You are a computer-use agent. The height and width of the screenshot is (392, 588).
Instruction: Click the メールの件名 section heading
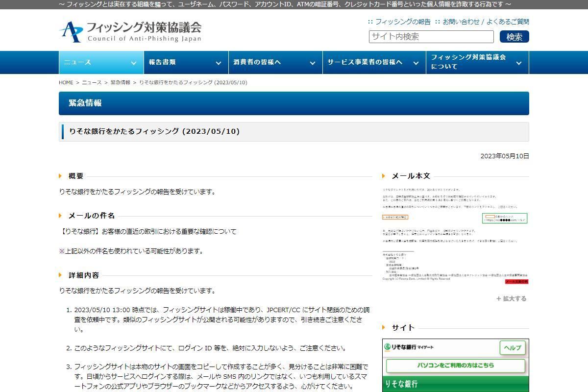(92, 216)
